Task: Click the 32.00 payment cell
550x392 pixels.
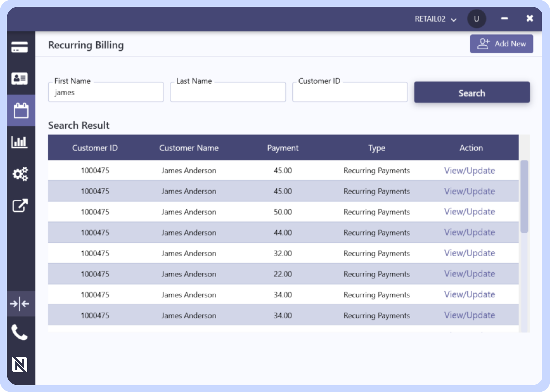Action: coord(283,253)
